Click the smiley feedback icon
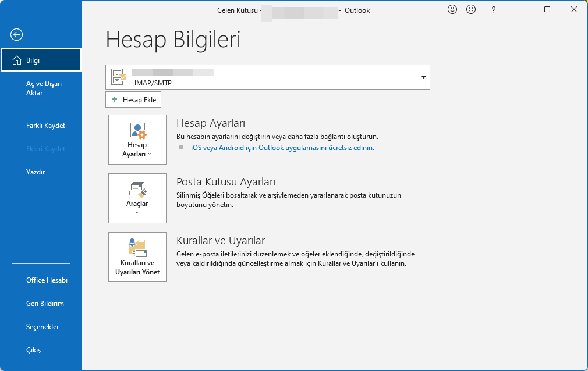 [452, 9]
